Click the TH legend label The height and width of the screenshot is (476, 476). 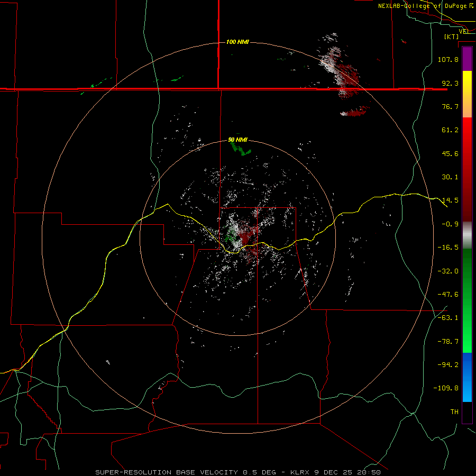[x=454, y=412]
